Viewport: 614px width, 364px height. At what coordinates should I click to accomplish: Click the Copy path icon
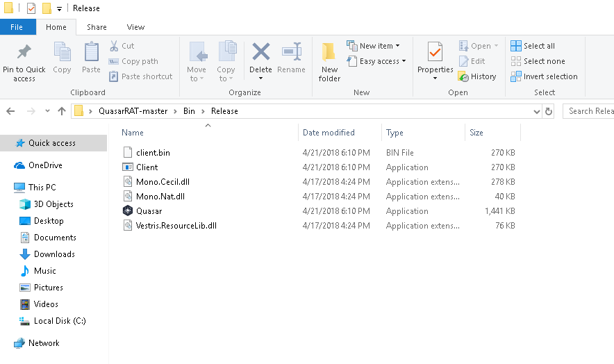(113, 61)
